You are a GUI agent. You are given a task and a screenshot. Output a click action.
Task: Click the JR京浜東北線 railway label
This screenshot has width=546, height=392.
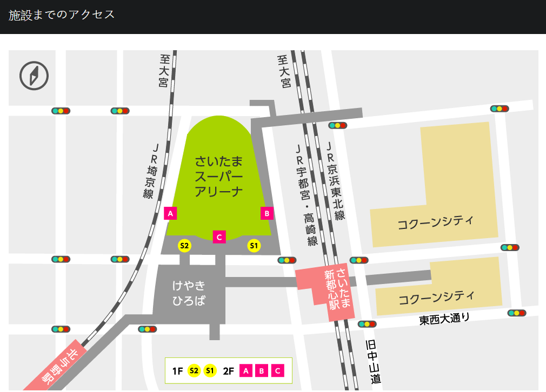pos(335,181)
